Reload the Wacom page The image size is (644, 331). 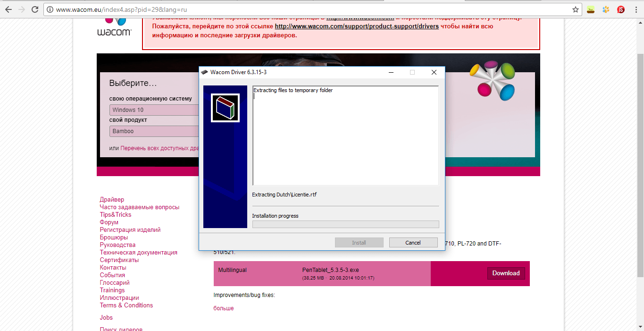tap(35, 9)
